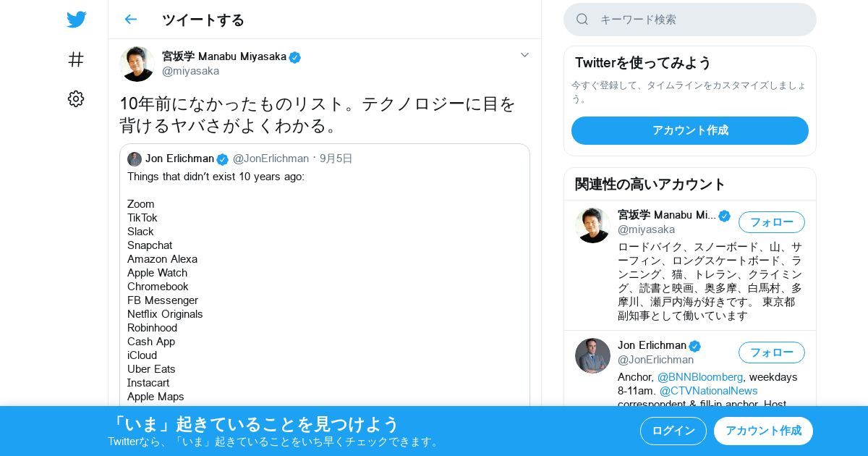This screenshot has height=456, width=868.
Task: Click Jon Erlichman name in quoted tweet
Action: [179, 159]
